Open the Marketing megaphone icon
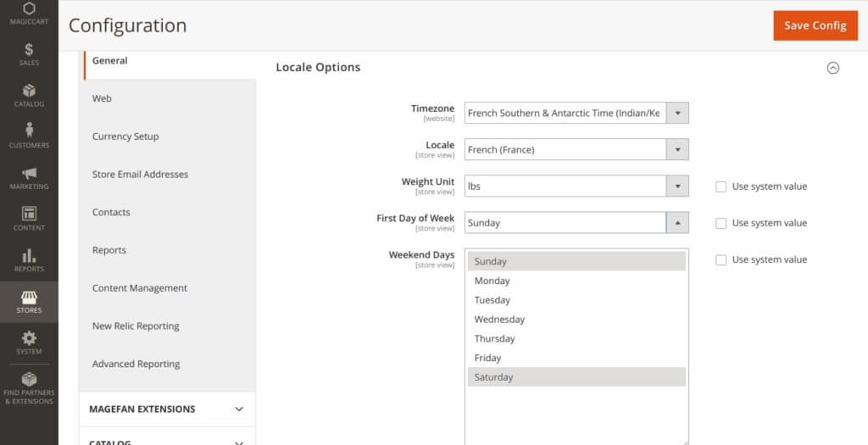 coord(29,177)
